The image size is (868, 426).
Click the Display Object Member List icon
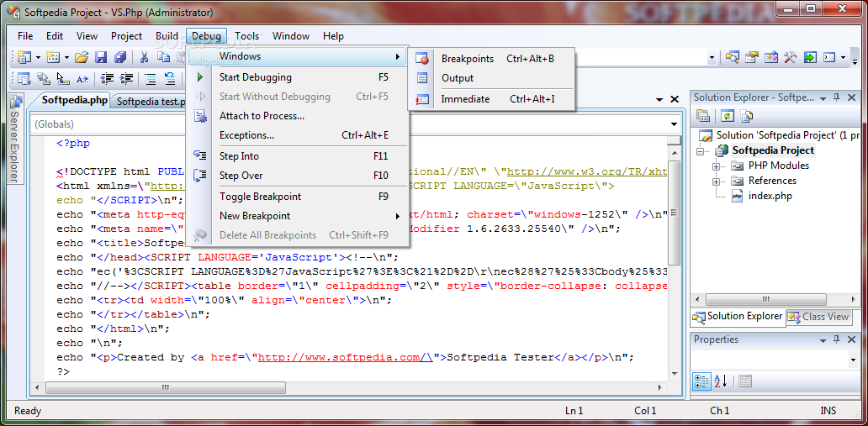coord(24,78)
